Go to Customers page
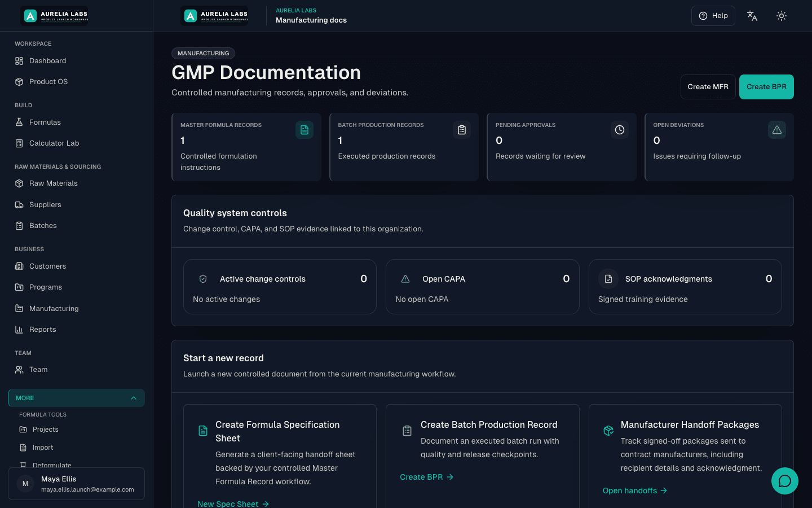 tap(76, 266)
